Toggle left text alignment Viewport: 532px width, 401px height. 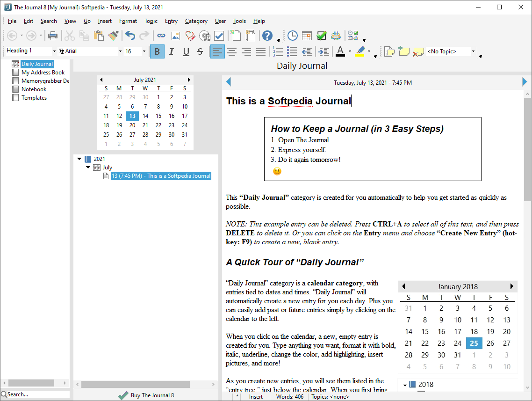217,51
